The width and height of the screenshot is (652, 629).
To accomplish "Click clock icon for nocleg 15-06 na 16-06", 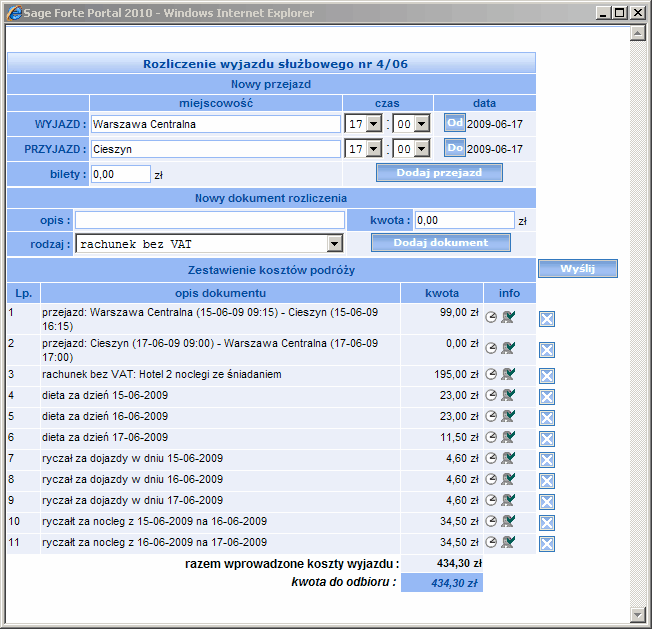I will [491, 521].
